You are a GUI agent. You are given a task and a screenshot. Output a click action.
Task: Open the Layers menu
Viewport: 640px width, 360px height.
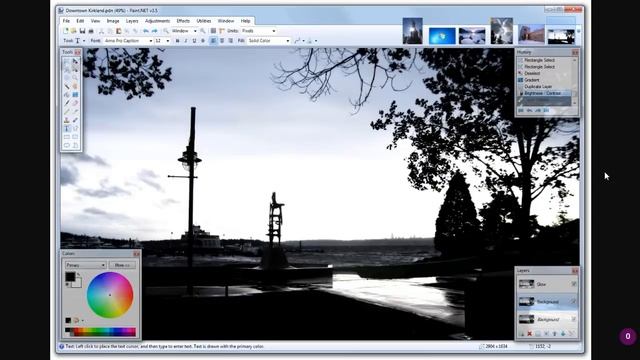click(x=132, y=21)
